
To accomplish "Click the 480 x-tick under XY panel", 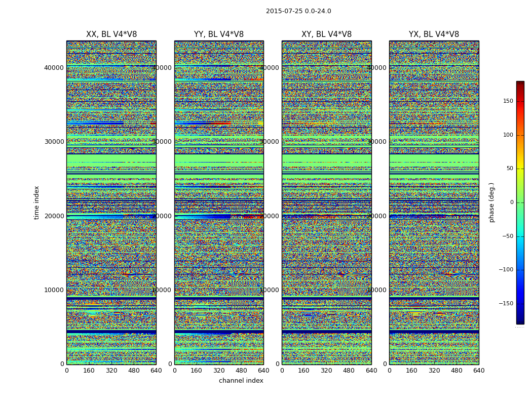I will (349, 371).
